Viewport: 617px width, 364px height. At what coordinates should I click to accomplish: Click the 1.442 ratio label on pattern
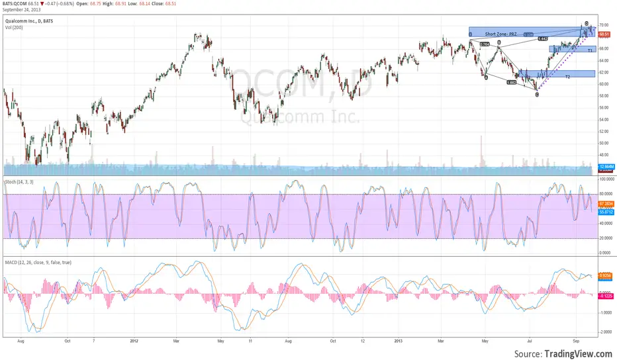(x=543, y=39)
